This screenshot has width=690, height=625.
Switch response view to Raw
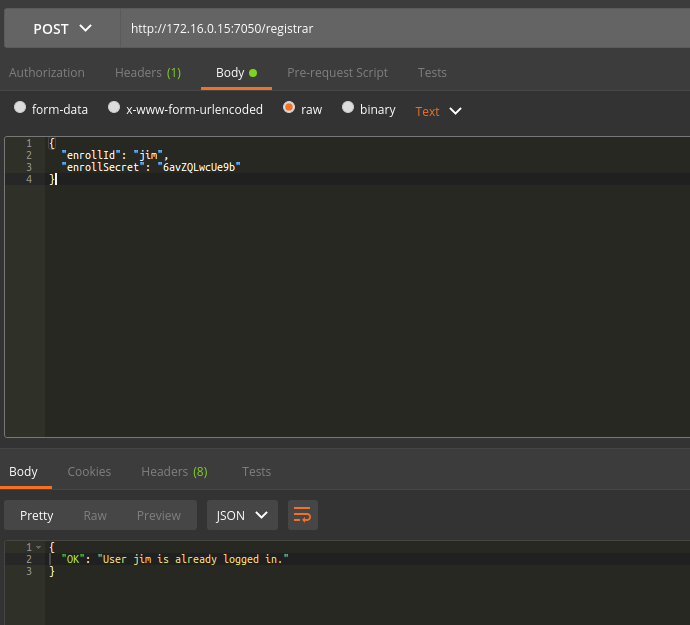(x=95, y=515)
